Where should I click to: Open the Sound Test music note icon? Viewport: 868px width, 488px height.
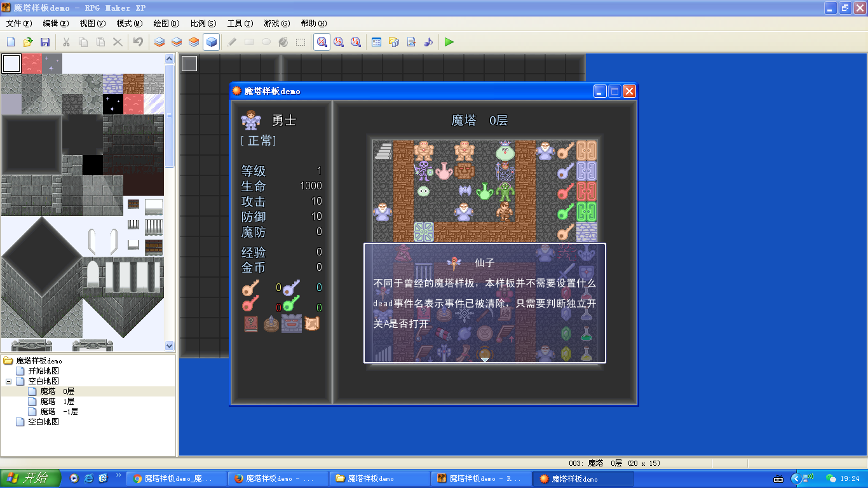tap(428, 42)
